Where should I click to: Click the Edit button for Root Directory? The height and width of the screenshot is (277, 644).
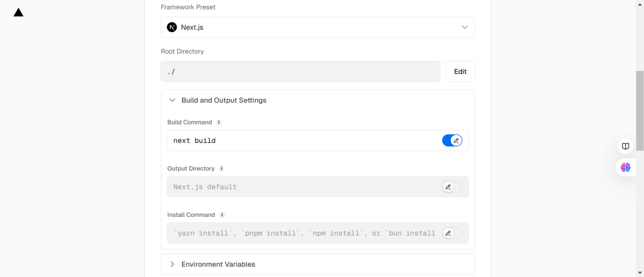(460, 71)
